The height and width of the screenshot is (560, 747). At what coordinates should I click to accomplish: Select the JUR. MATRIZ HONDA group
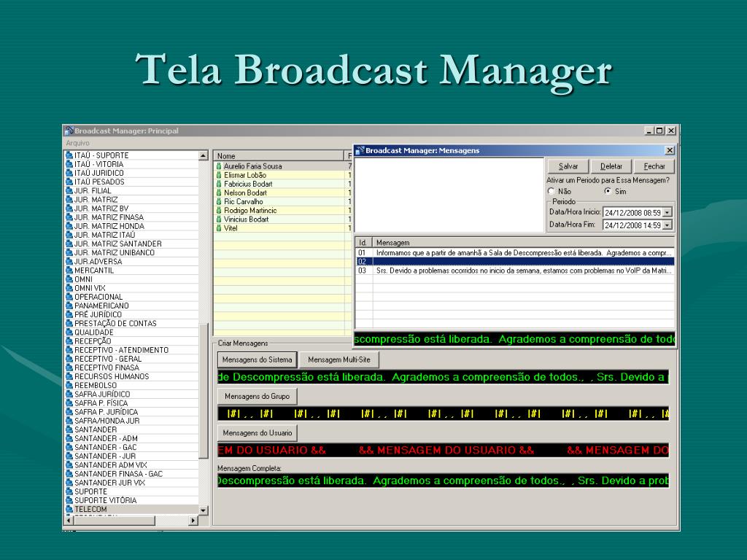(x=109, y=226)
